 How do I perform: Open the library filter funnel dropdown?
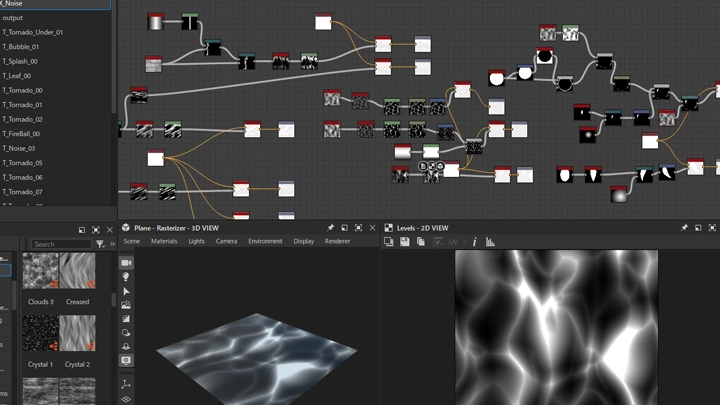(100, 244)
